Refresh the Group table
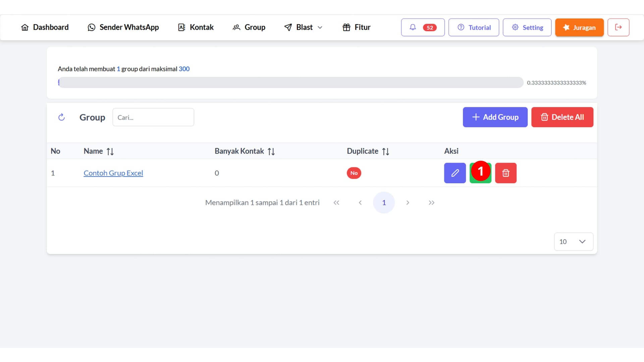The image size is (644, 362). click(61, 117)
